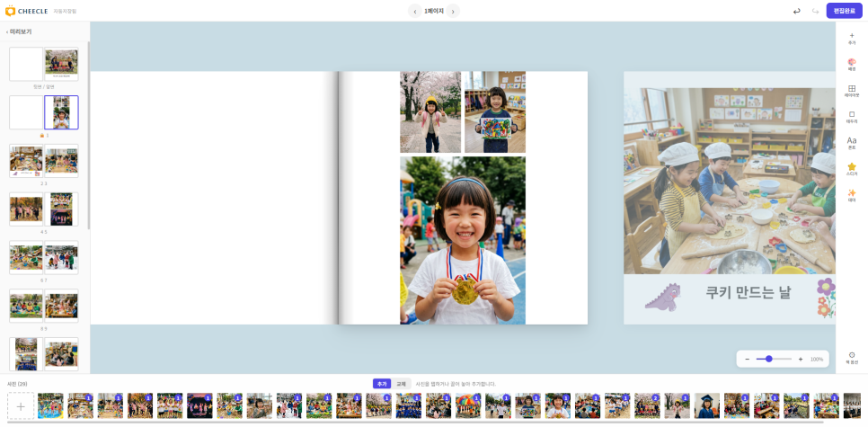The width and height of the screenshot is (868, 427).
Task: Click the flower sticker beside the caption
Action: coord(826,298)
